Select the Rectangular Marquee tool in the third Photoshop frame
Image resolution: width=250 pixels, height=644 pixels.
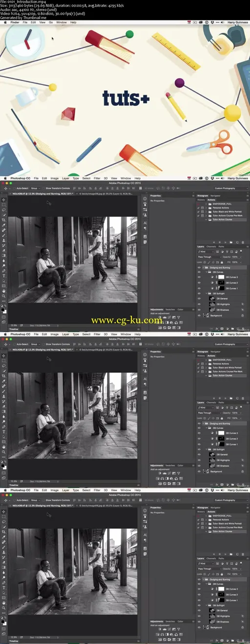click(x=4, y=516)
